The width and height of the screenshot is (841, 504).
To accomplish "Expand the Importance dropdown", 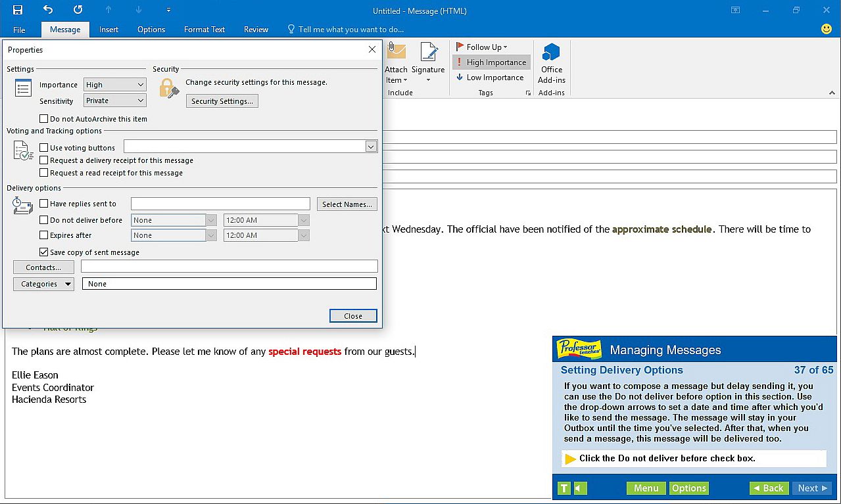I will point(141,85).
